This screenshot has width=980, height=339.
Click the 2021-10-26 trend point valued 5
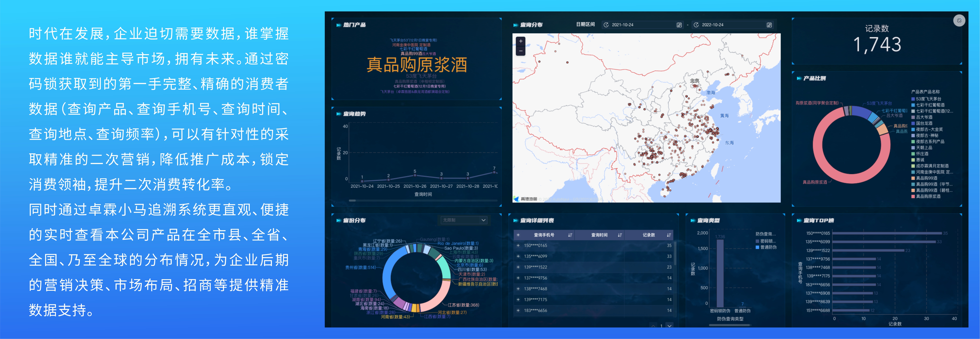(x=415, y=175)
